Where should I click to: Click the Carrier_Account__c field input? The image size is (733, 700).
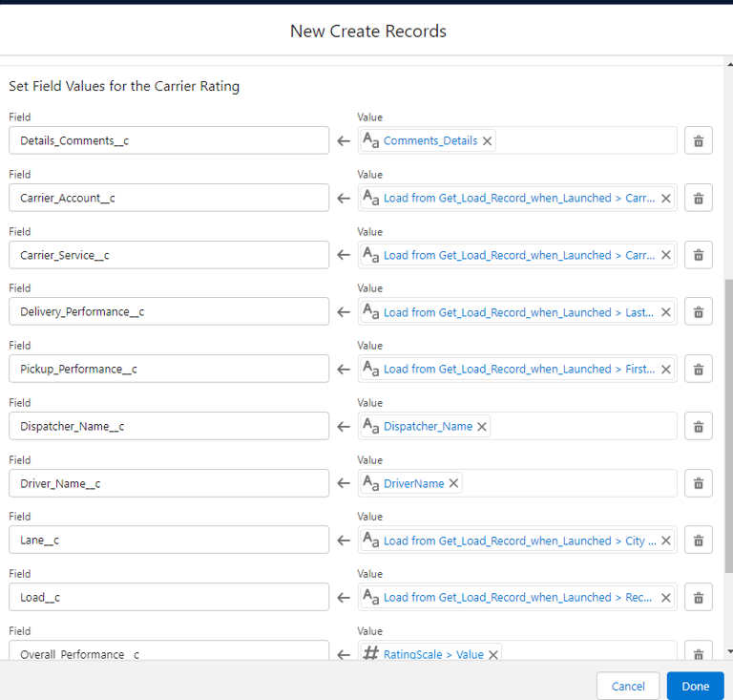169,198
